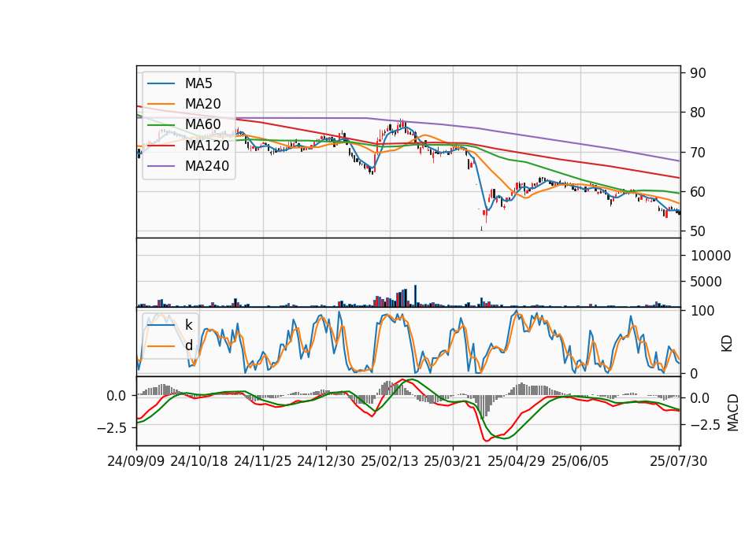Click the 24/09/09 date tick label
The width and height of the screenshot is (756, 543).
point(136,461)
